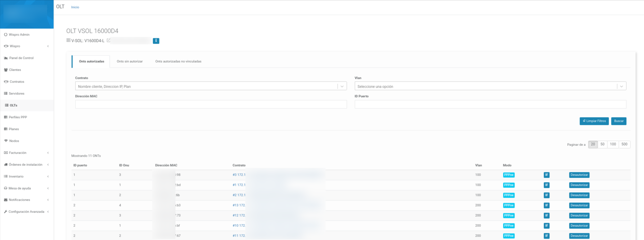Click the Dirección MAC input field
644x240 pixels.
pos(211,104)
